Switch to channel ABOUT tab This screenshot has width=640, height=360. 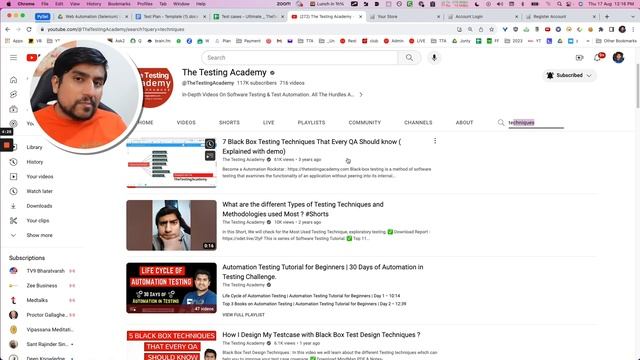[x=464, y=122]
